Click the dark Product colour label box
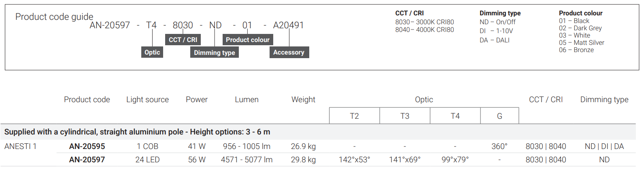Viewport: 644px width, 172px height. tap(248, 40)
